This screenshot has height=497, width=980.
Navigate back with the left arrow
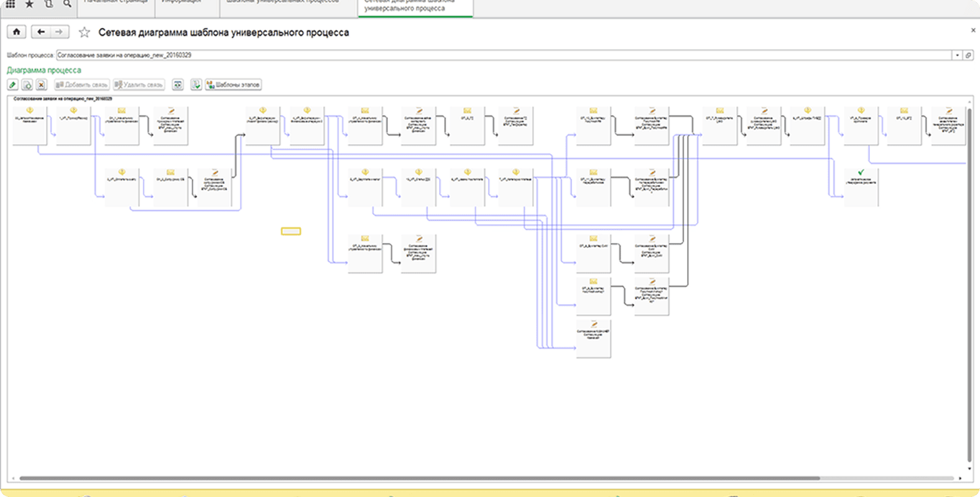40,32
